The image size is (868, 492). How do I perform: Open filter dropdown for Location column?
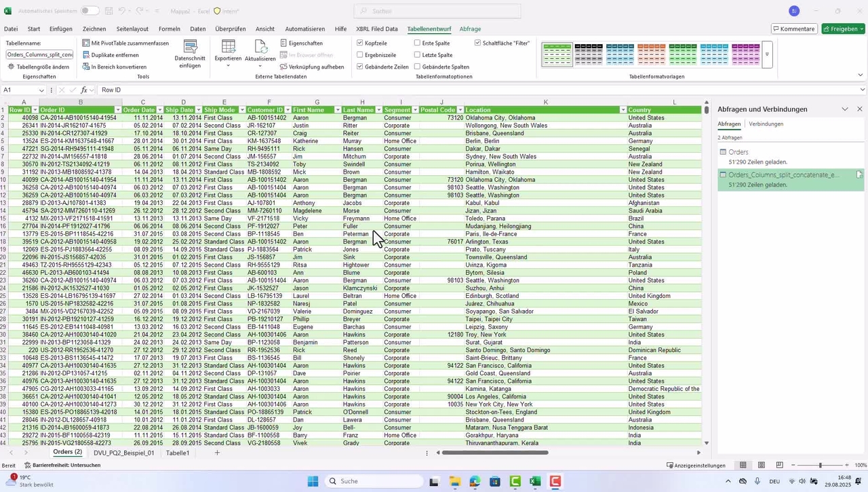coord(623,110)
